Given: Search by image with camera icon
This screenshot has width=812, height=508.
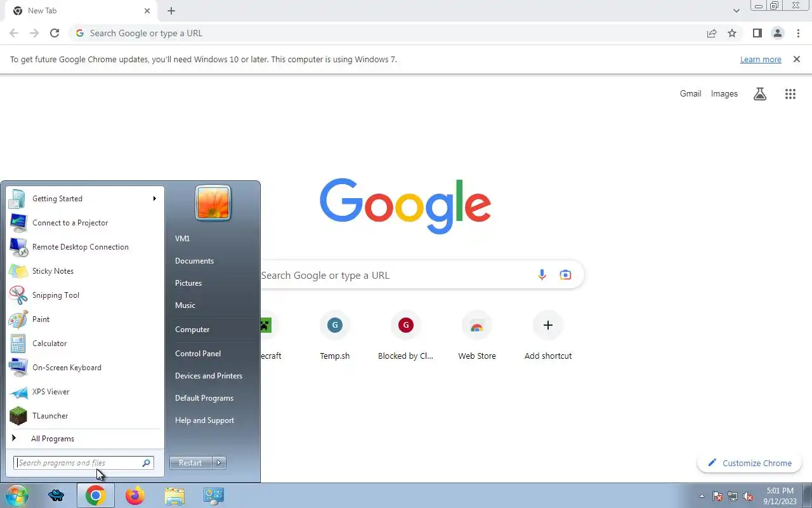Looking at the screenshot, I should click(565, 275).
